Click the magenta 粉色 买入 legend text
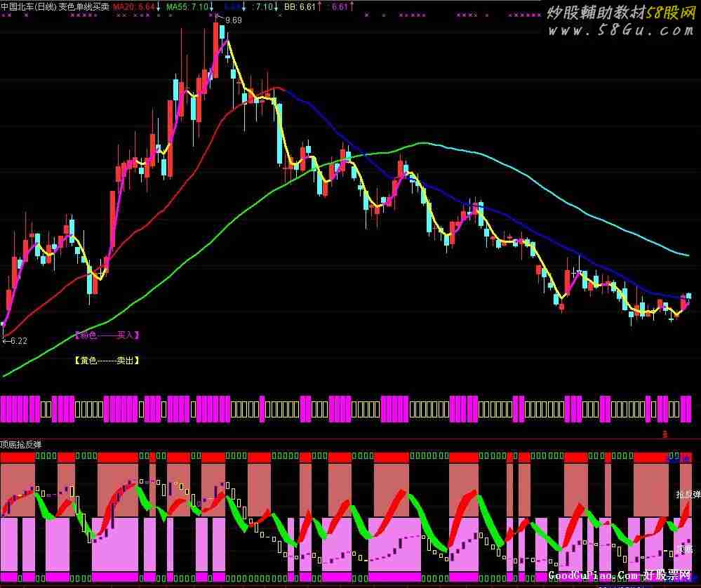701x588 pixels. tap(107, 335)
